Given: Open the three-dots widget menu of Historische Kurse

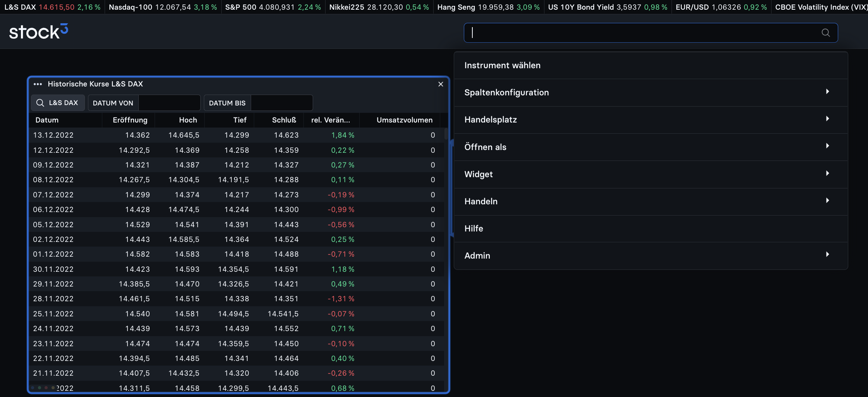Looking at the screenshot, I should (x=38, y=84).
